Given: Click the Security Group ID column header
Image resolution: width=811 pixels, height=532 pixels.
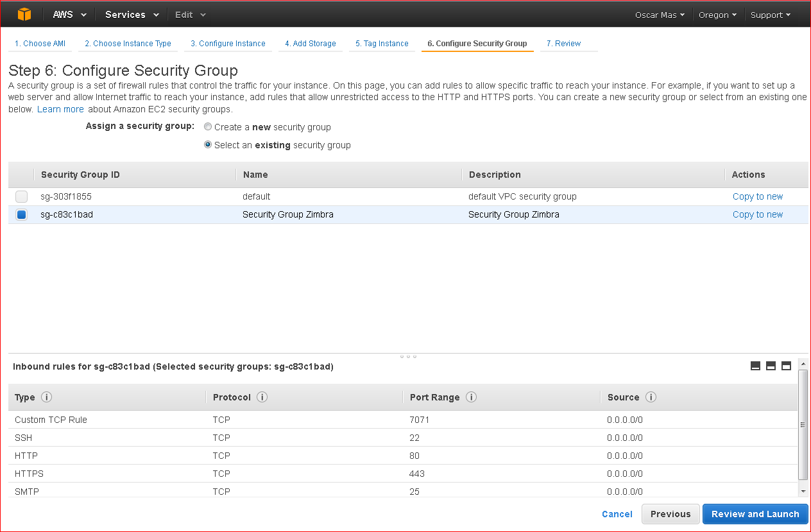Looking at the screenshot, I should point(80,175).
